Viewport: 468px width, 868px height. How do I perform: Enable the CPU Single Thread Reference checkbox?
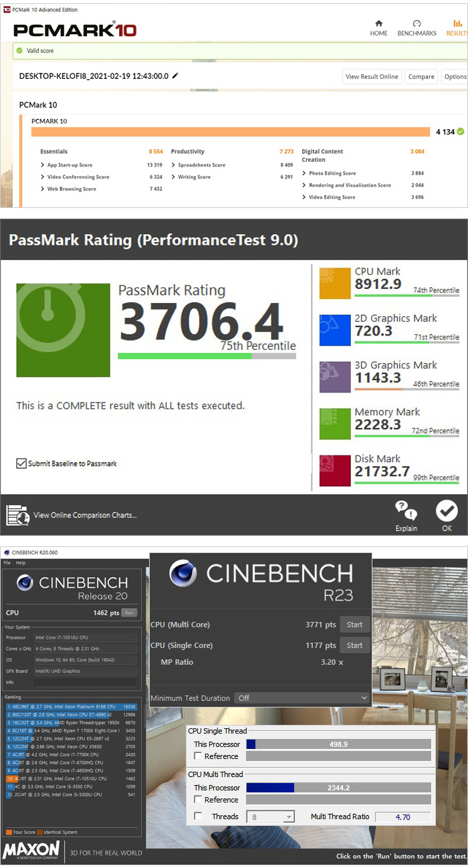(x=198, y=756)
